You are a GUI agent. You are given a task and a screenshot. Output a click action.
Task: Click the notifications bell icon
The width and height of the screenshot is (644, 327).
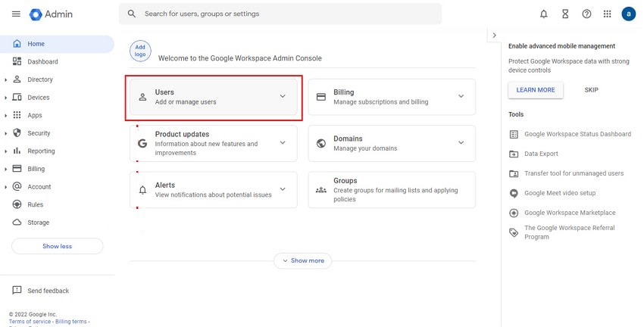543,14
